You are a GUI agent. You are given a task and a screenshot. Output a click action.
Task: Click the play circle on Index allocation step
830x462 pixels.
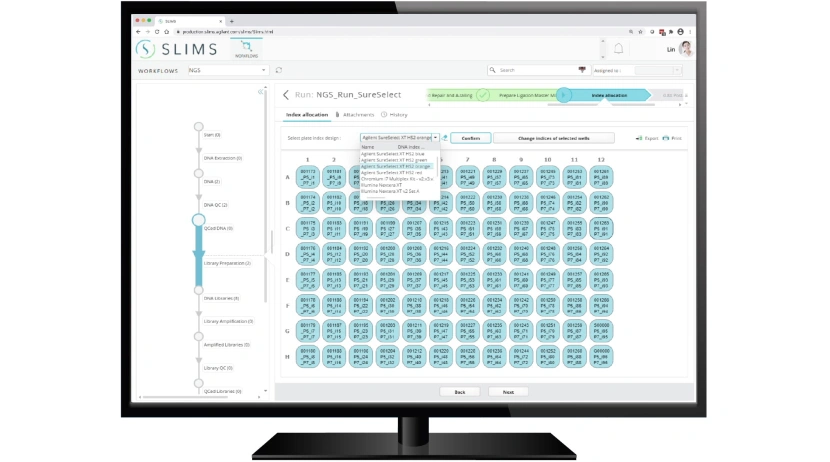[564, 95]
